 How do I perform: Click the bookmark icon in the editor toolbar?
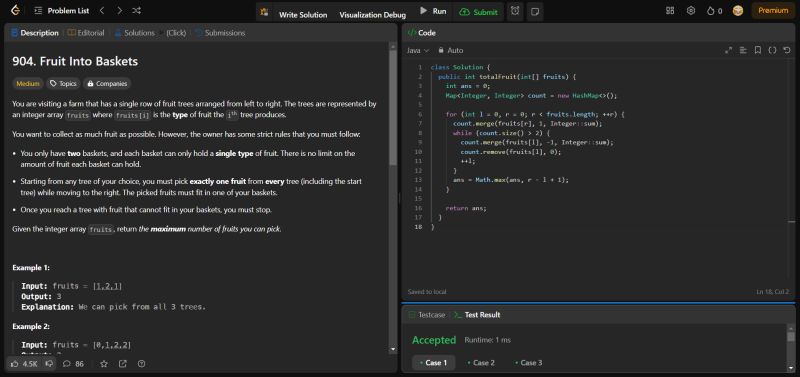(758, 50)
